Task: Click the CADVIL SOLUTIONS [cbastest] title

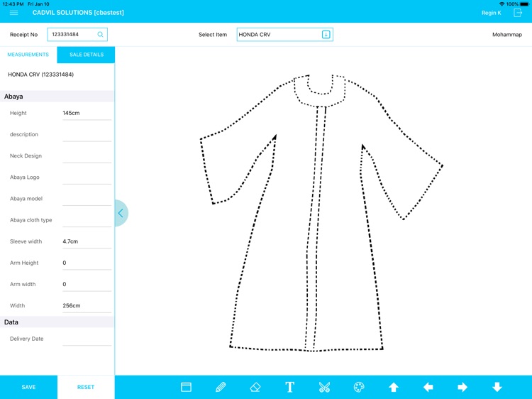Action: pyautogui.click(x=78, y=13)
